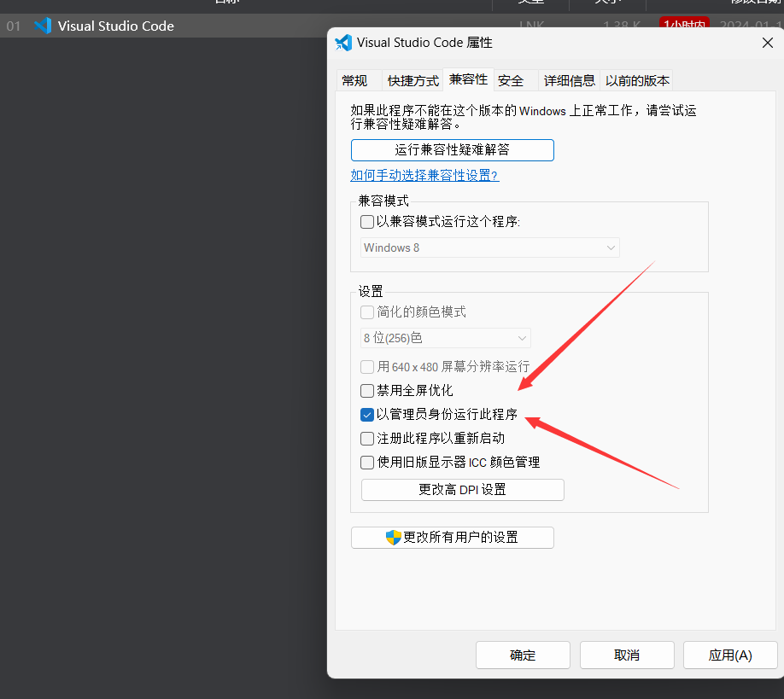
Task: Click the shield icon on 更改所有用户的设置 button
Action: 394,538
